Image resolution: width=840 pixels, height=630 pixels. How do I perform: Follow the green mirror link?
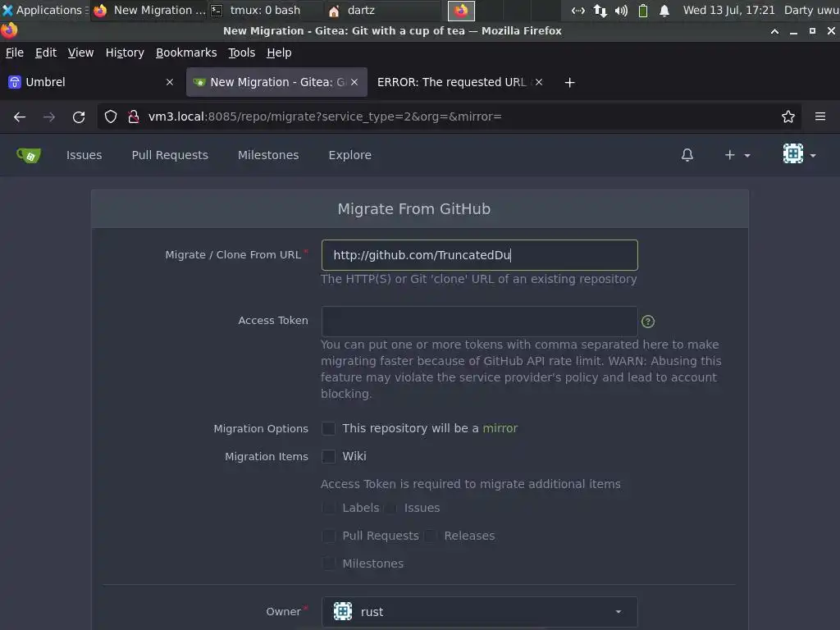(x=500, y=428)
